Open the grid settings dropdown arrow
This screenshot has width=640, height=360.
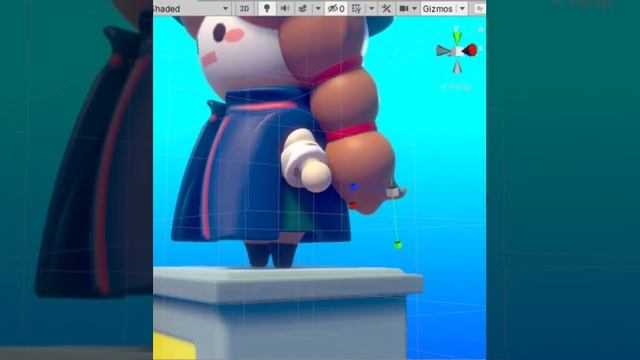pos(371,9)
